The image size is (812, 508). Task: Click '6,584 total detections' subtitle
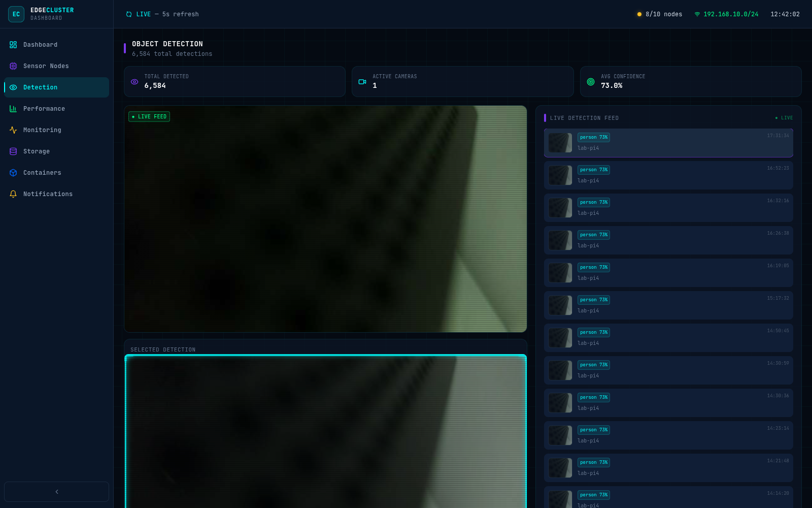(172, 54)
